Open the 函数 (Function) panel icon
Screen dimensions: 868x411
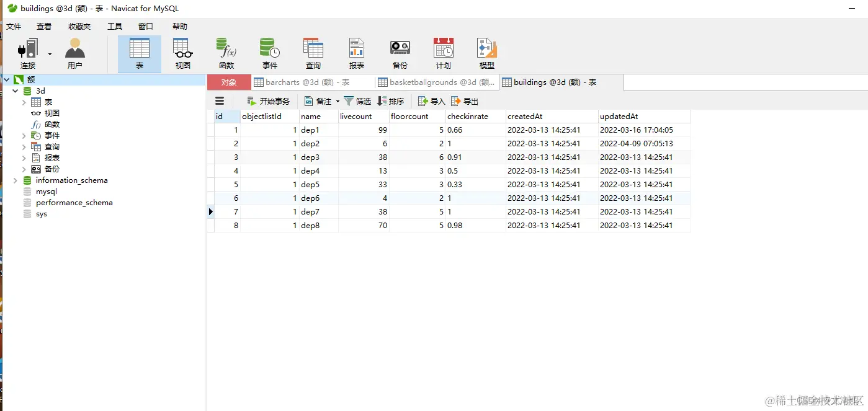point(226,53)
